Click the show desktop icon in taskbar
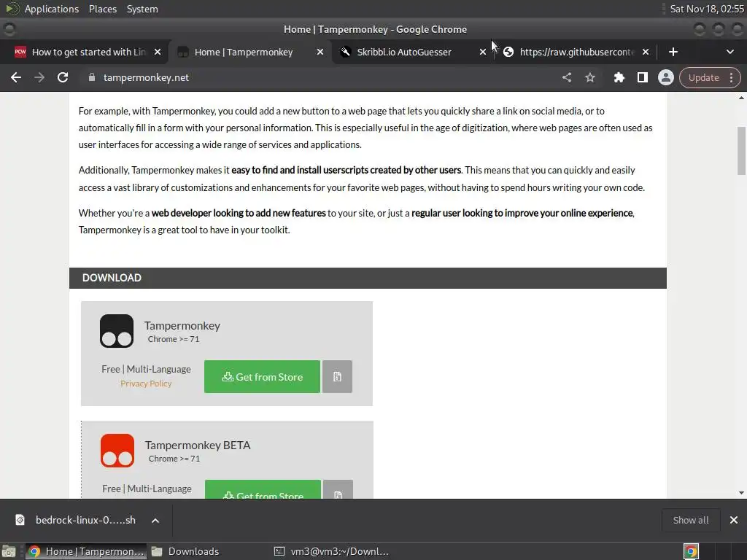 coord(9,551)
